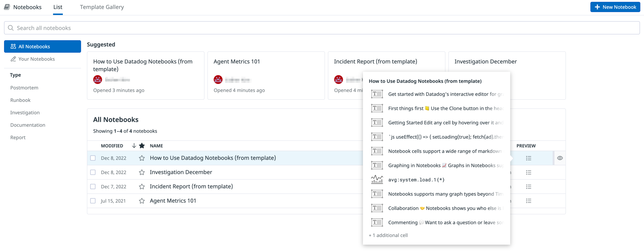Viewport: 644px width, 252px height.
Task: Click the pencil icon beside Your Notebooks
Action: 13,59
